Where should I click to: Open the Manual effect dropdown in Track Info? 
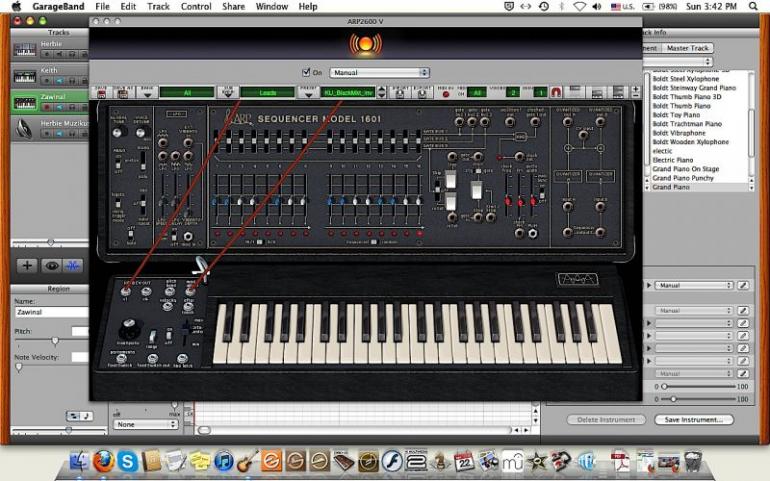(694, 285)
